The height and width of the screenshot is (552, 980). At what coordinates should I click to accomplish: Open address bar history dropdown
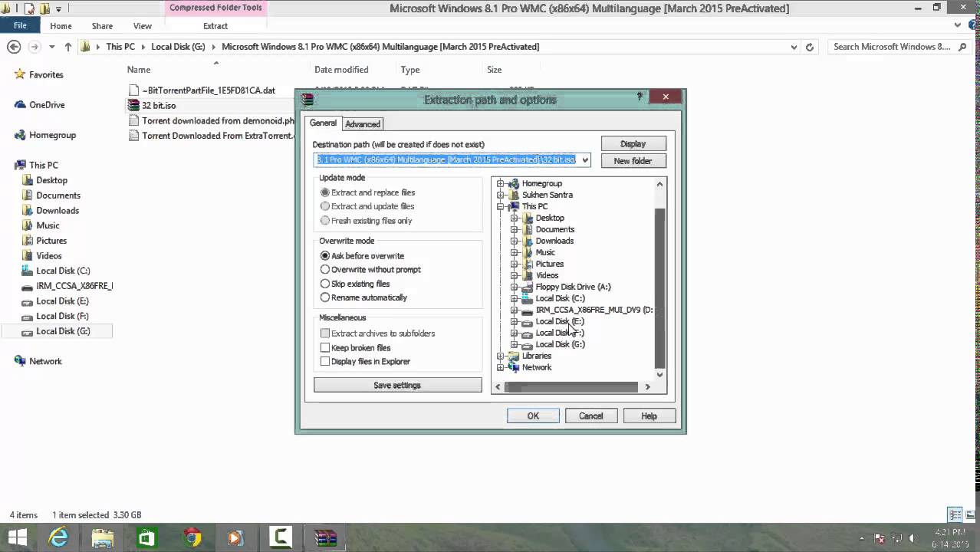click(x=794, y=47)
